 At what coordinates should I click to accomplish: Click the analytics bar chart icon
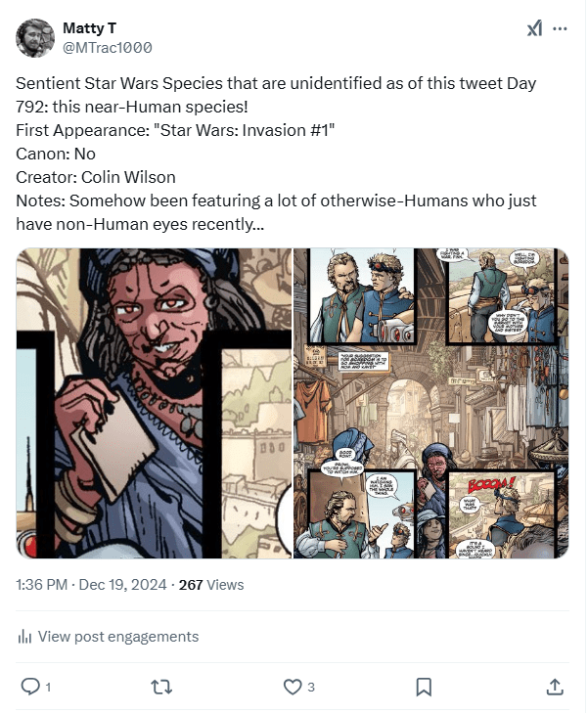[24, 637]
